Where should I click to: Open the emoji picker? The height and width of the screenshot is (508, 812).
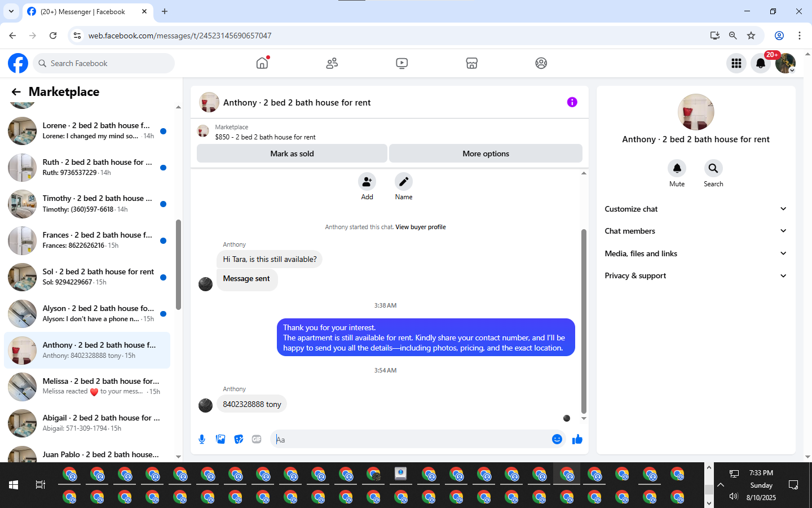[x=557, y=439]
